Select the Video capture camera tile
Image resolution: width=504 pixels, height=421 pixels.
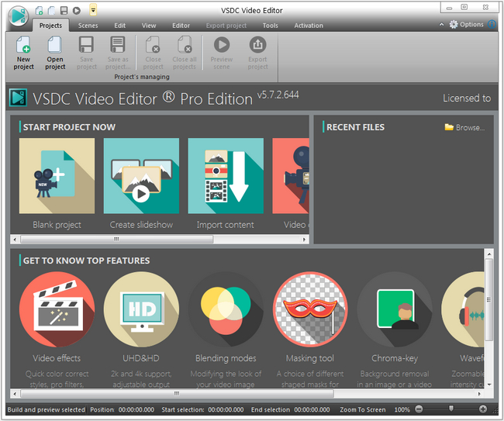tap(291, 176)
